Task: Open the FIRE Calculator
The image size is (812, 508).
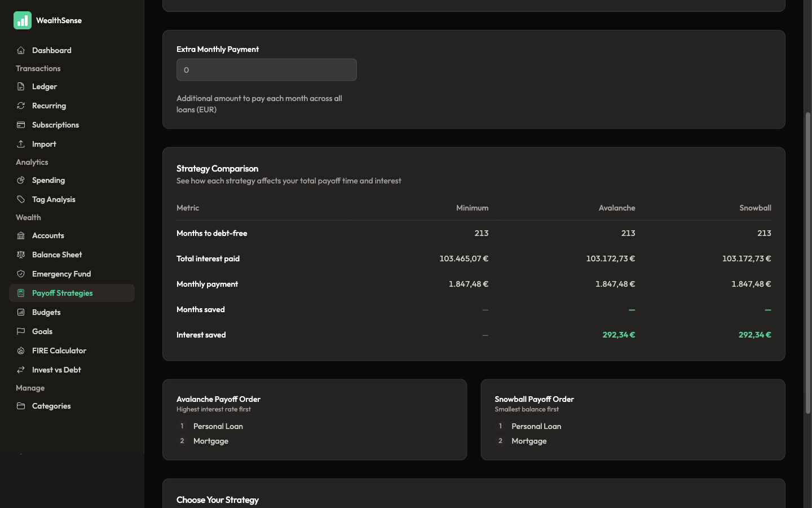Action: coord(72,351)
